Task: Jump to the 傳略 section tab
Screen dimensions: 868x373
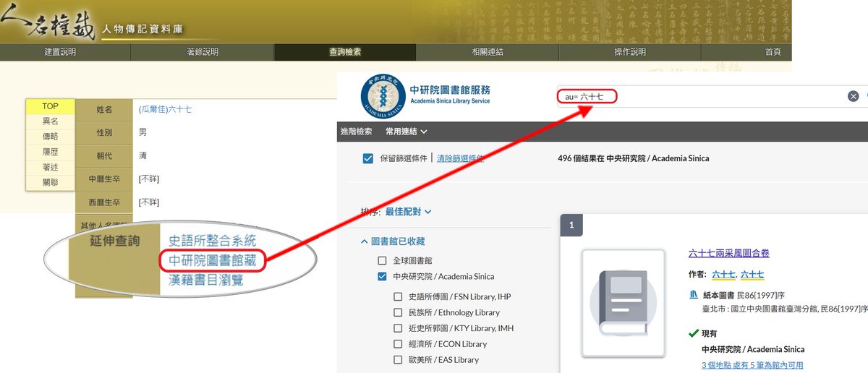Action: pos(50,137)
